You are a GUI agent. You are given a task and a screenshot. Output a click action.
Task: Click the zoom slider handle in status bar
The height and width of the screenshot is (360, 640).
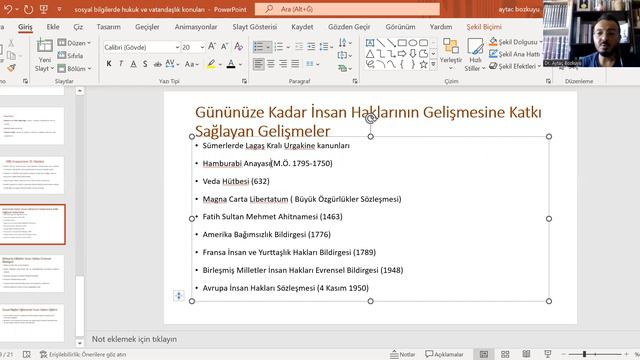(584, 354)
